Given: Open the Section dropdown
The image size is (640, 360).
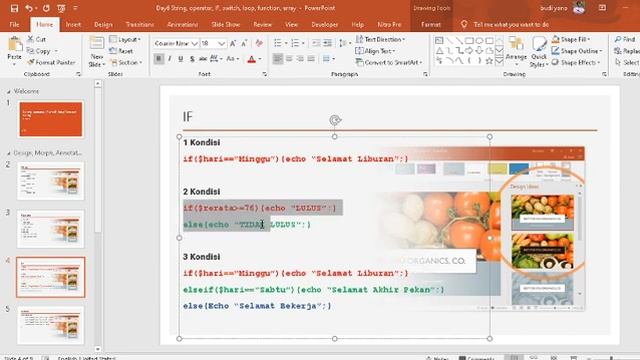Looking at the screenshot, I should (126, 62).
